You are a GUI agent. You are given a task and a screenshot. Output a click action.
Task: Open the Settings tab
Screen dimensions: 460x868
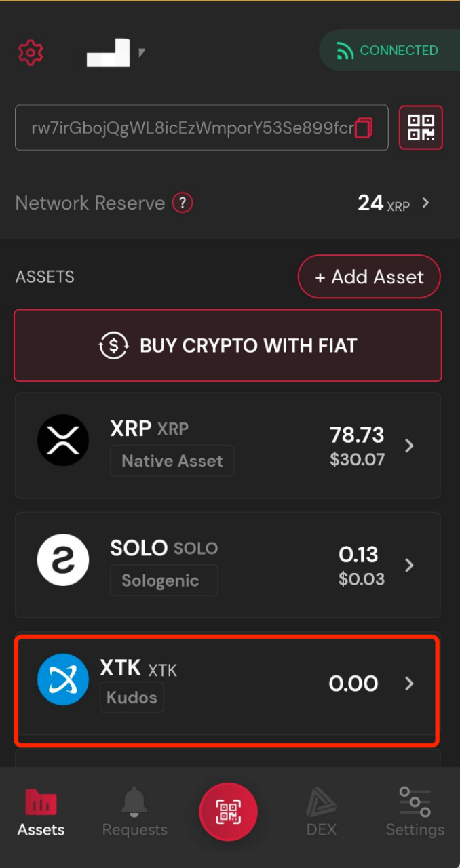415,812
